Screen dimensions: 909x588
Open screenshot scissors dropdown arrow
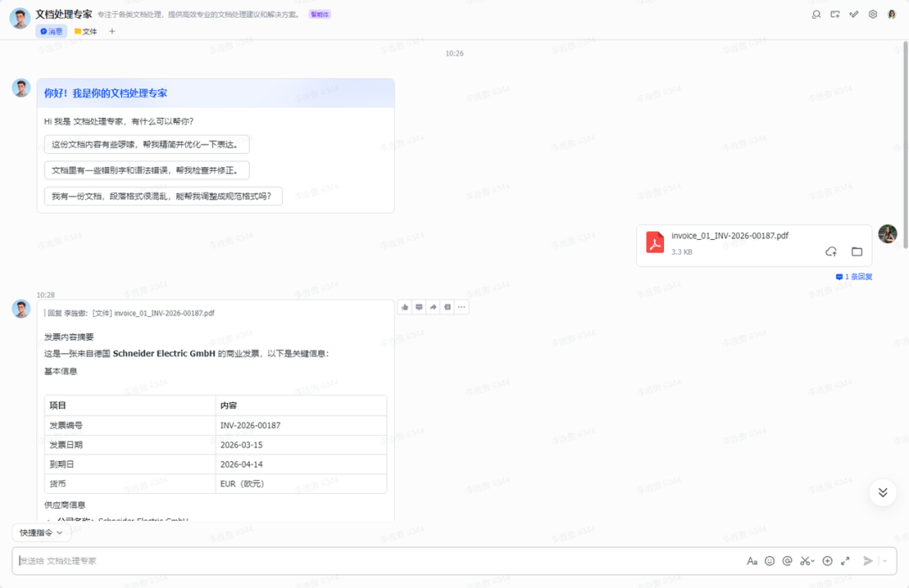(x=813, y=561)
